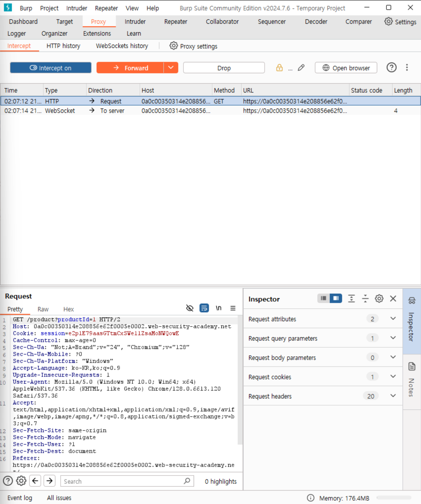Open the Sequencer tab

point(272,21)
